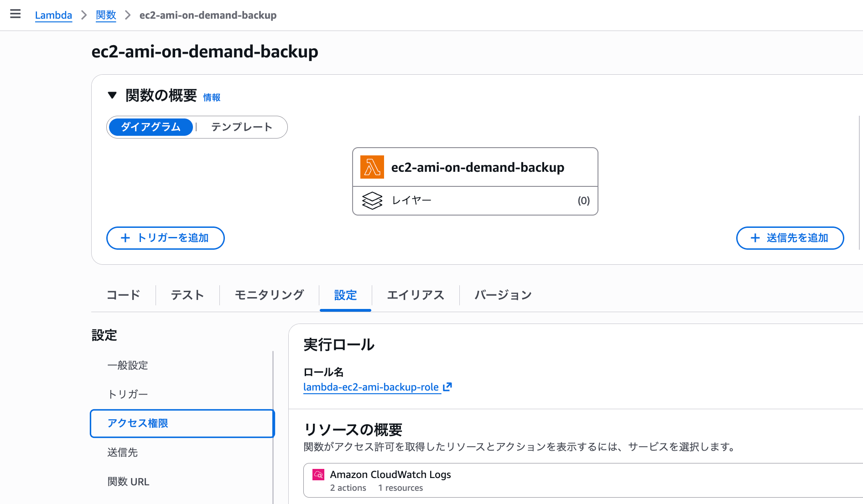Click the 1 resources text

400,488
